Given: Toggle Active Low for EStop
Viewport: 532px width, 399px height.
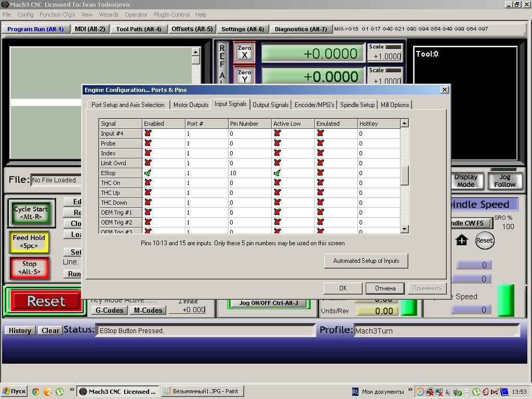Looking at the screenshot, I should tap(277, 172).
